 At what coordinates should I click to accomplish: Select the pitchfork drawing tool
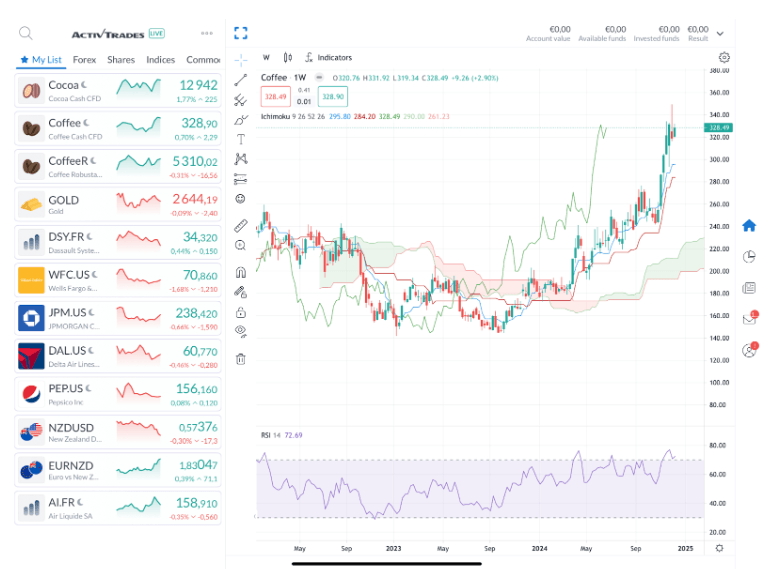pyautogui.click(x=241, y=100)
